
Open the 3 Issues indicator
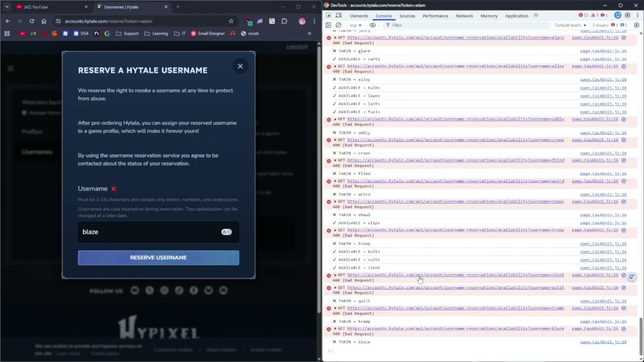(609, 25)
